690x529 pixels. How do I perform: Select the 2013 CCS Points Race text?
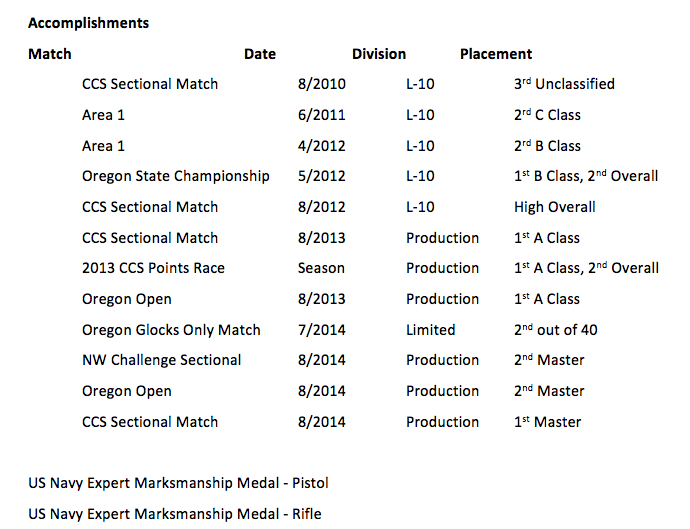pos(153,268)
